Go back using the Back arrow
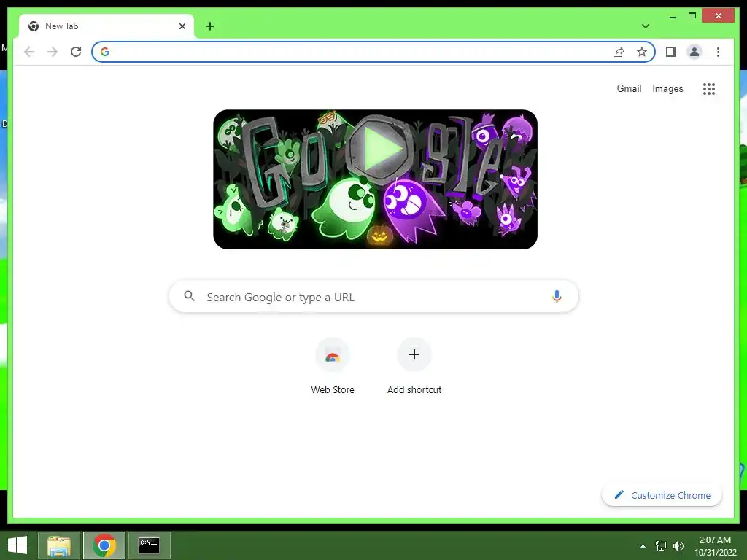 29,52
